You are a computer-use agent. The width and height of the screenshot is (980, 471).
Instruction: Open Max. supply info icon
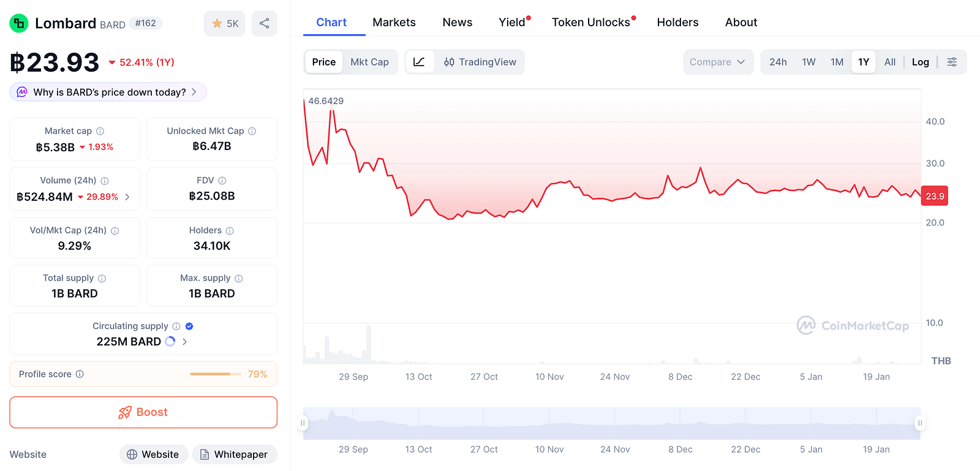pyautogui.click(x=239, y=279)
